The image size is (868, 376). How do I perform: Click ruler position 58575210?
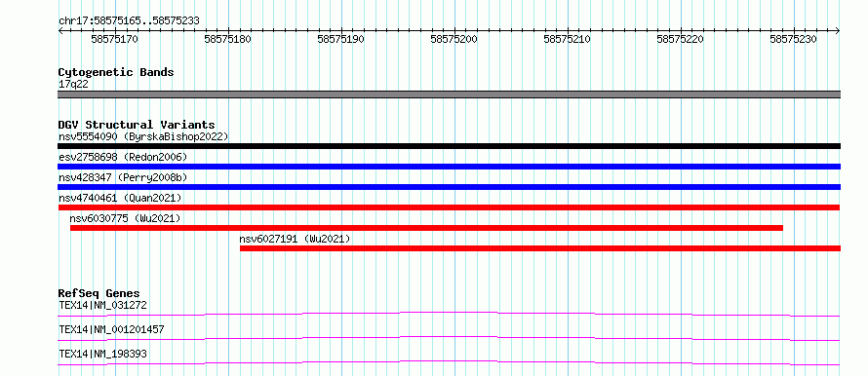point(567,39)
